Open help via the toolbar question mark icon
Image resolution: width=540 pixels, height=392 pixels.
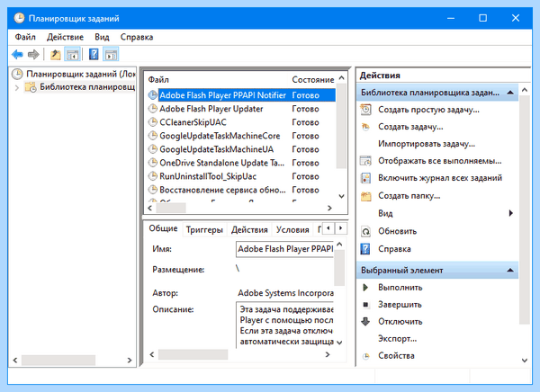[94, 54]
